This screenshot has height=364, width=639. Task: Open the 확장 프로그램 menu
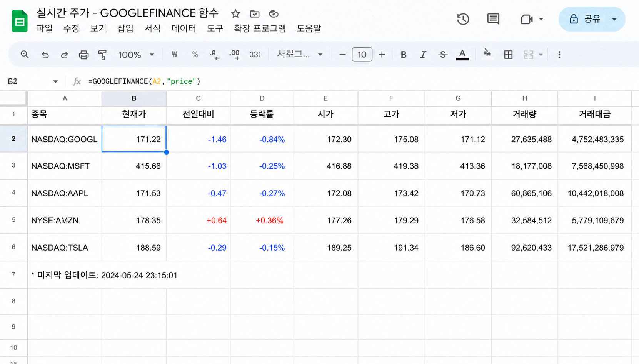[x=260, y=28]
